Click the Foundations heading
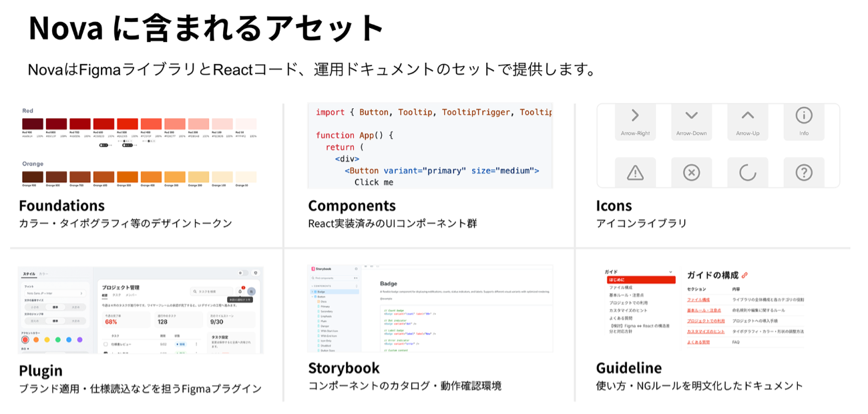The image size is (868, 414). 61,206
